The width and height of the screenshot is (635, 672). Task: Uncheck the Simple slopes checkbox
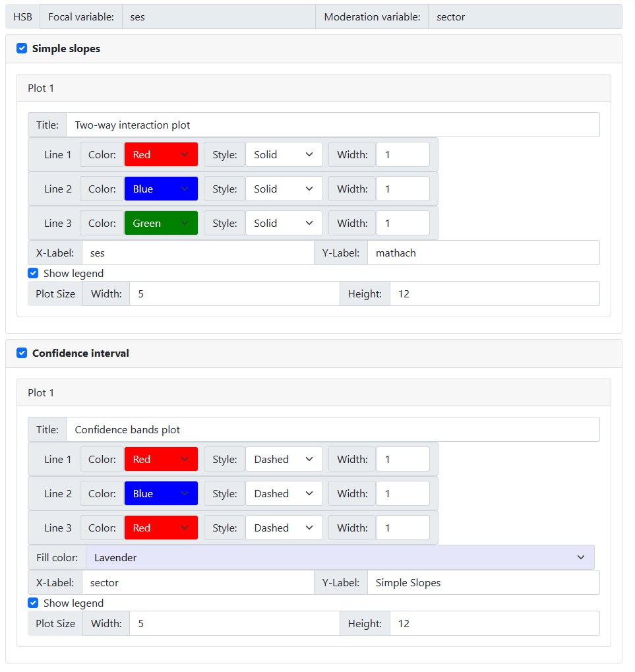coord(22,49)
